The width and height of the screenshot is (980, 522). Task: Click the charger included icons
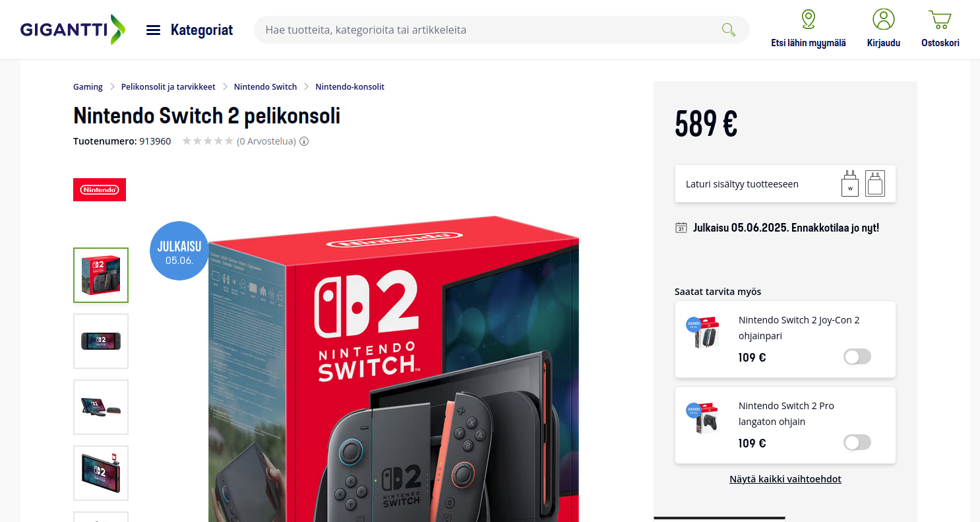click(863, 183)
